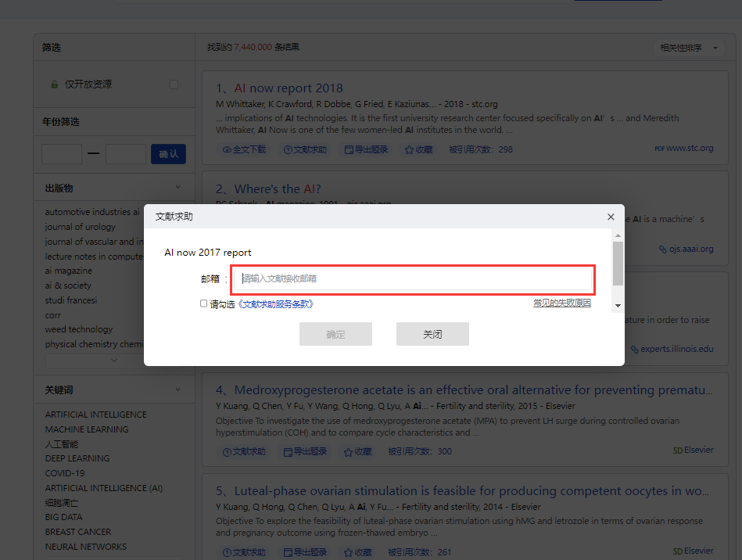
Task: Select the DEEP LEARNING keyword filter
Action: (x=77, y=458)
